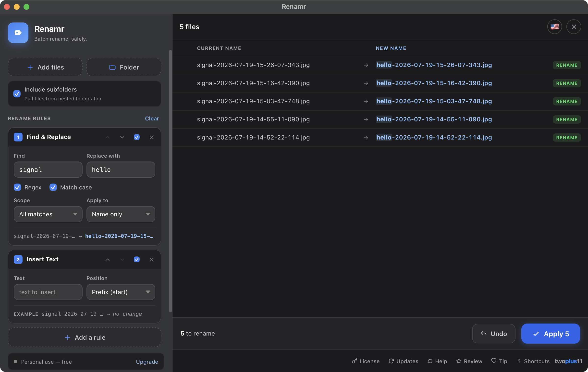Click arrow icon for the 090.jpg row
Screen dimensions: 588x372
click(366, 119)
